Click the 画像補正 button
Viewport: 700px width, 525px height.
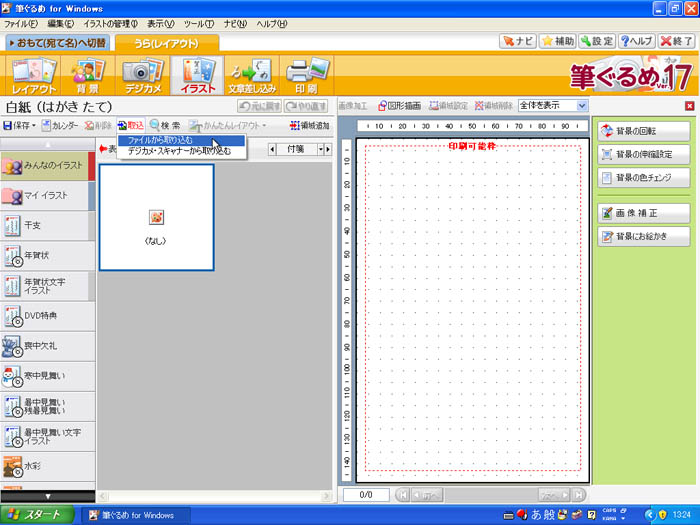click(644, 213)
